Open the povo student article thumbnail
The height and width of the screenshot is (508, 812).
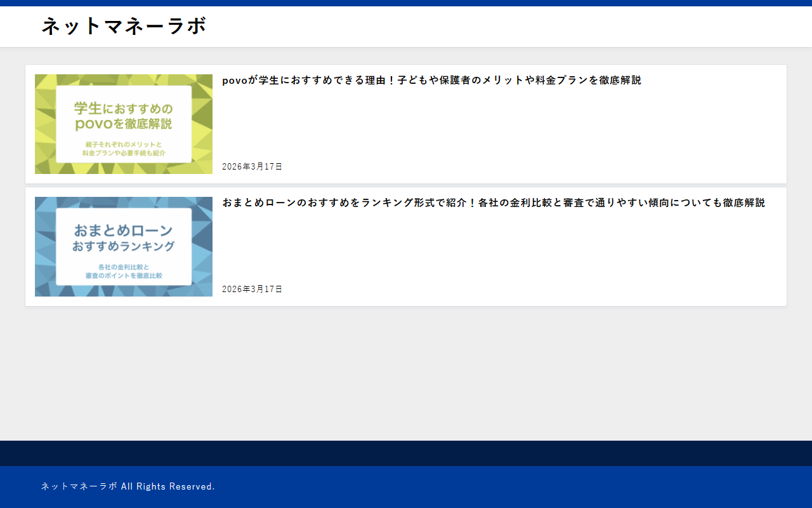coord(124,124)
